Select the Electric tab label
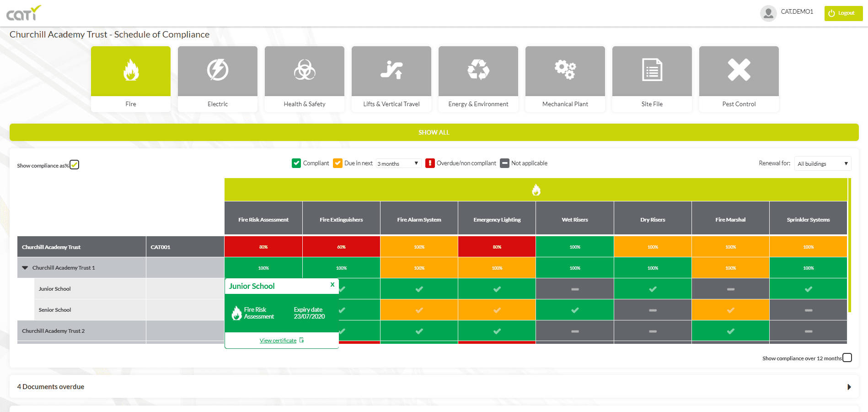The height and width of the screenshot is (412, 868). pos(218,104)
